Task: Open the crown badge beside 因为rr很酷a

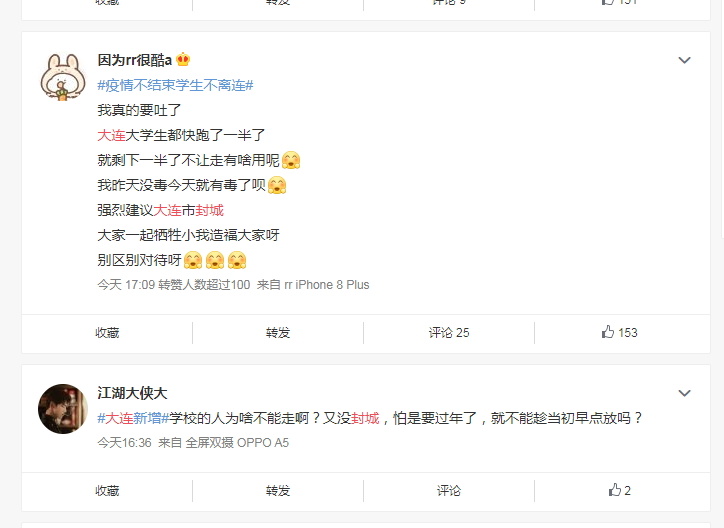Action: click(x=183, y=60)
